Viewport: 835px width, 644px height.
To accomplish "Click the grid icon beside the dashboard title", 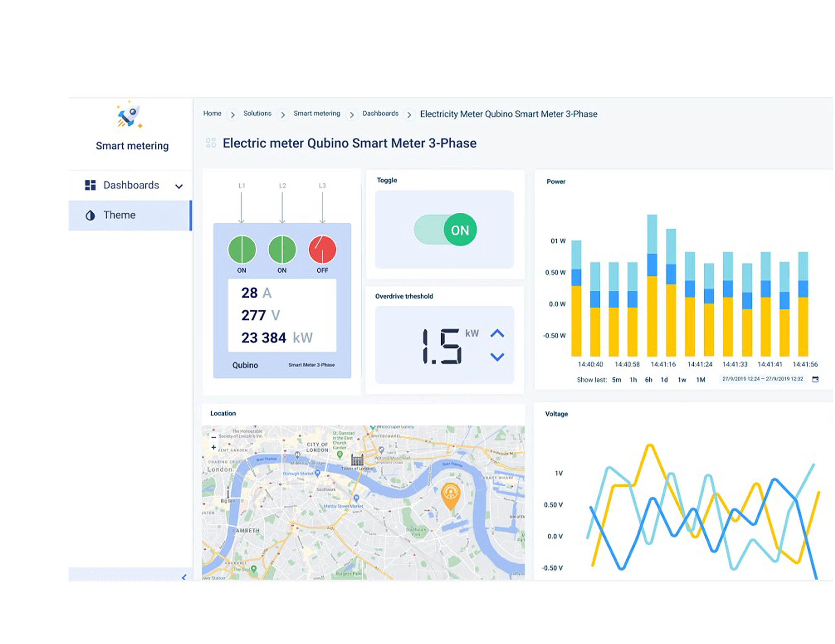I will [211, 143].
